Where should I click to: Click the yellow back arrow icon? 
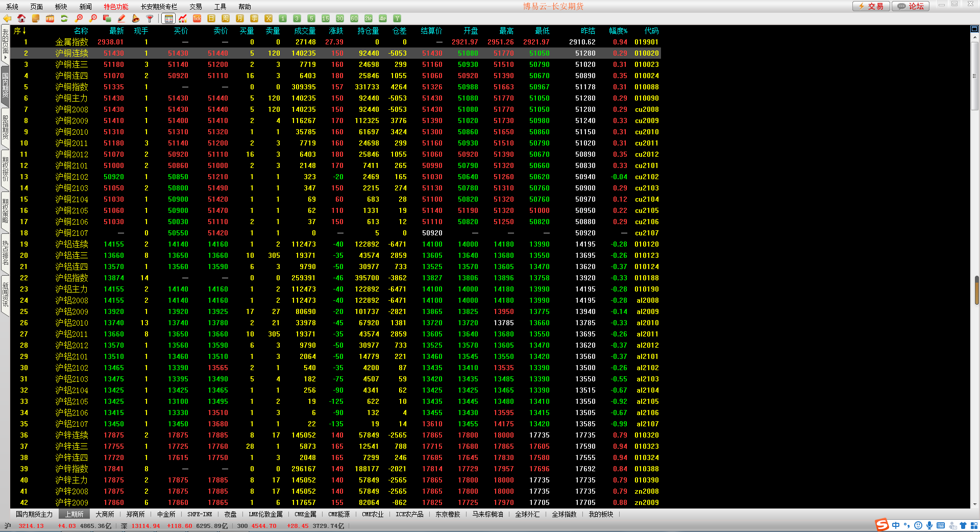pyautogui.click(x=7, y=18)
